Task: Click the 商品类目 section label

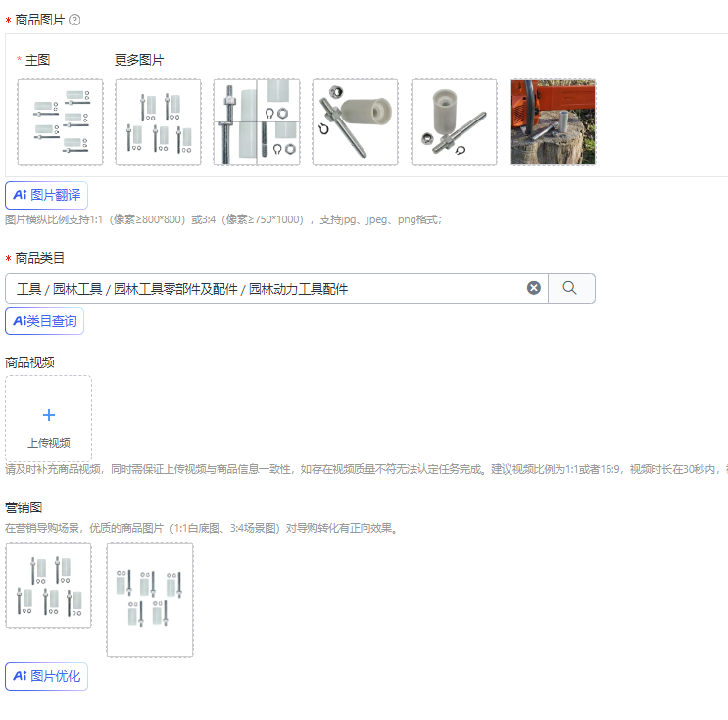Action: coord(39,258)
